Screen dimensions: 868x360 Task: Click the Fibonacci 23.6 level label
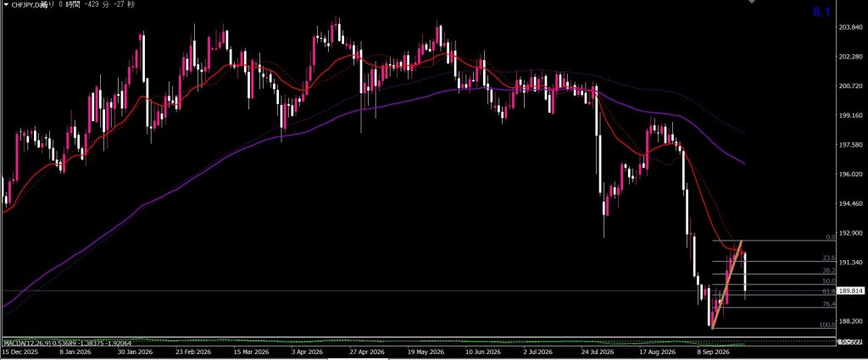point(829,258)
